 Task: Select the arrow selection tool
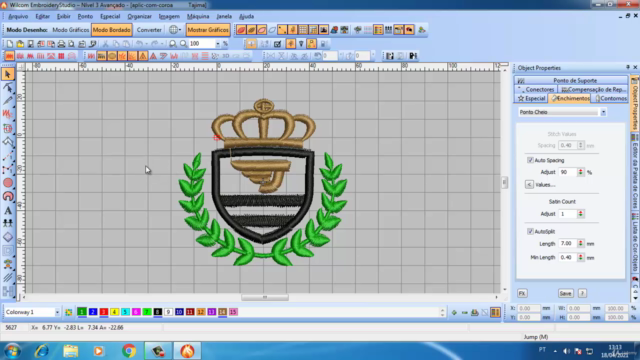7,74
